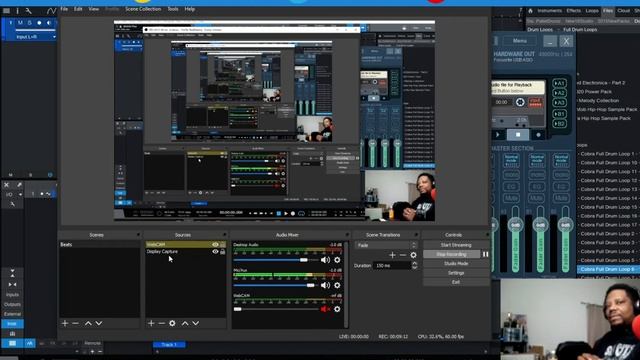
Task: Open the Edit menu in OBS
Action: (x=78, y=9)
